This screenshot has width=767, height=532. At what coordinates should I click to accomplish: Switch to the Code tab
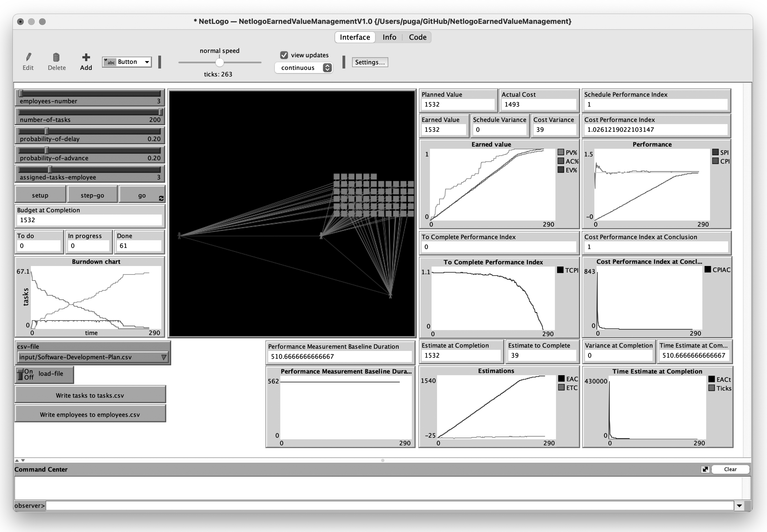click(418, 37)
